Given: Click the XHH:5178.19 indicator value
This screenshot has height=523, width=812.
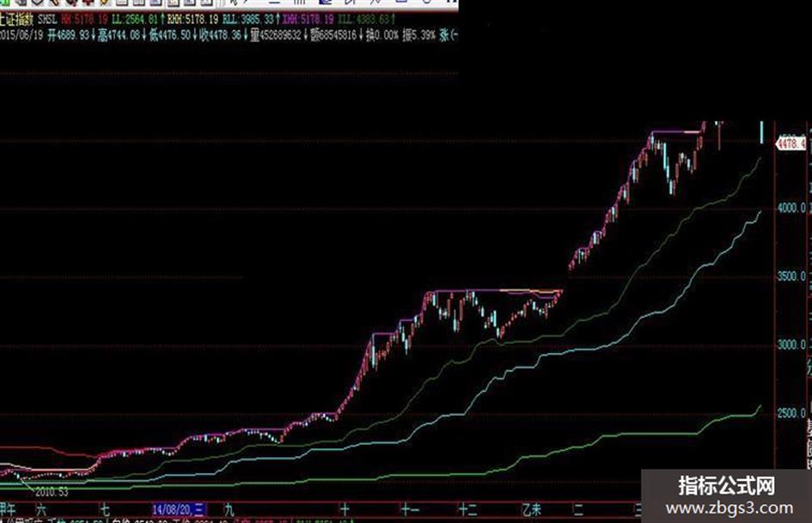Looking at the screenshot, I should pos(308,21).
